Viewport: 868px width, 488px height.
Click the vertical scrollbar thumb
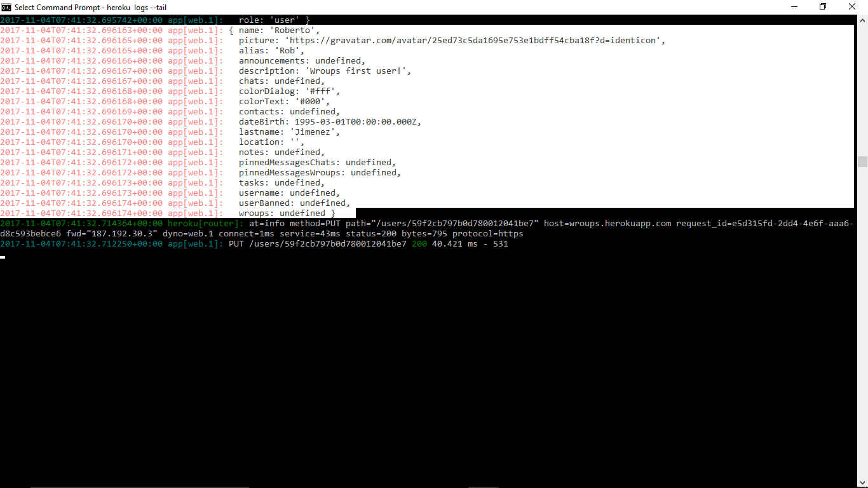point(862,161)
